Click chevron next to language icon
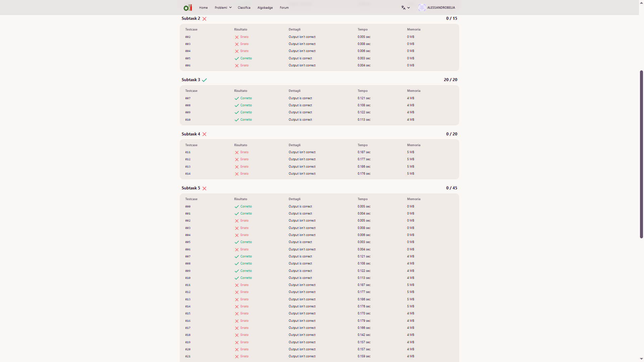This screenshot has width=644, height=362. [409, 7]
